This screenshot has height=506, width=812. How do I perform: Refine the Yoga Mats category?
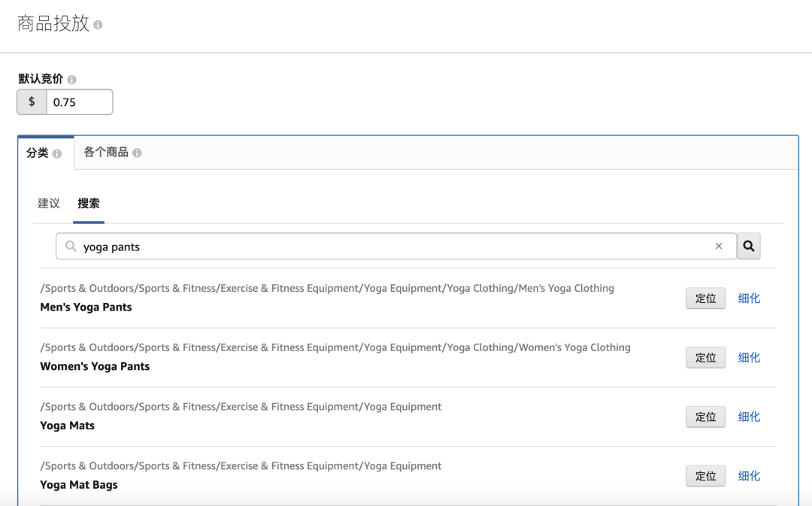point(749,417)
